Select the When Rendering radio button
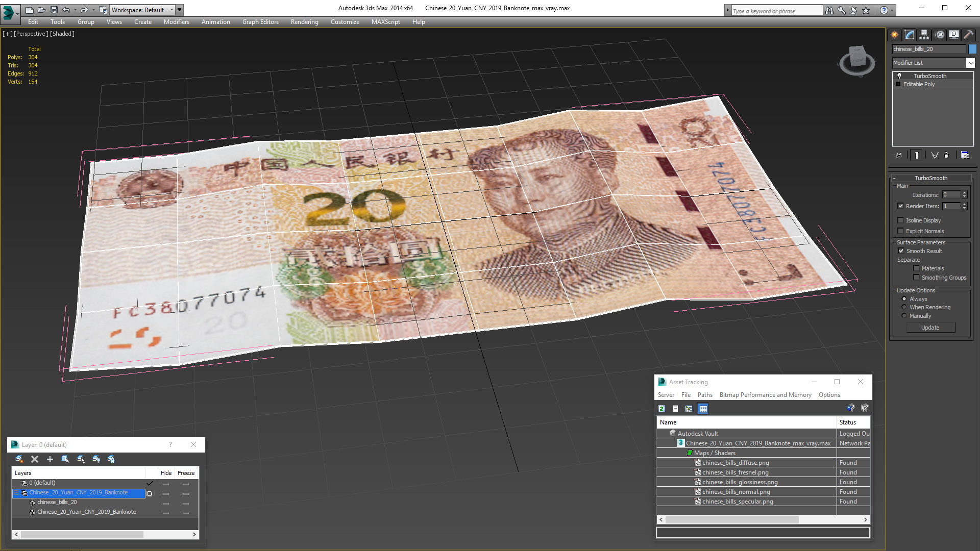980x551 pixels. (x=904, y=307)
